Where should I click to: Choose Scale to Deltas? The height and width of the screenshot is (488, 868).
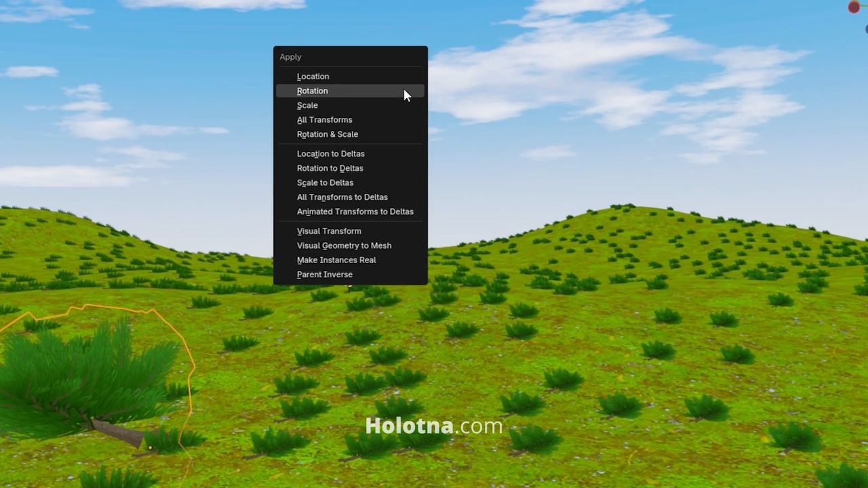pyautogui.click(x=350, y=182)
